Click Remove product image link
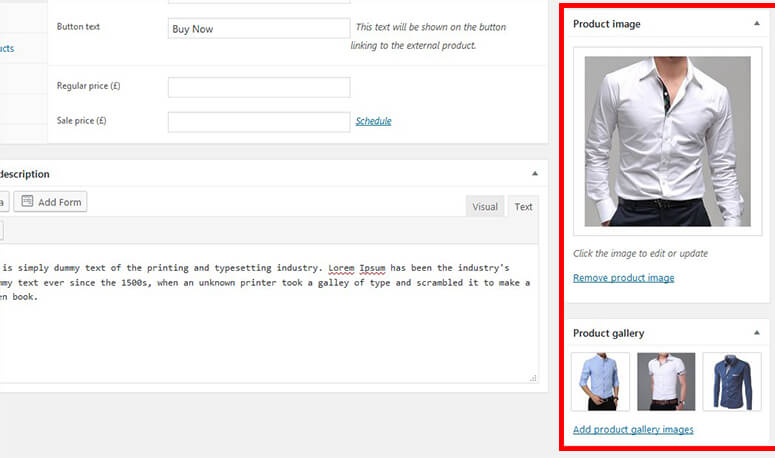This screenshot has width=775, height=458. click(623, 278)
